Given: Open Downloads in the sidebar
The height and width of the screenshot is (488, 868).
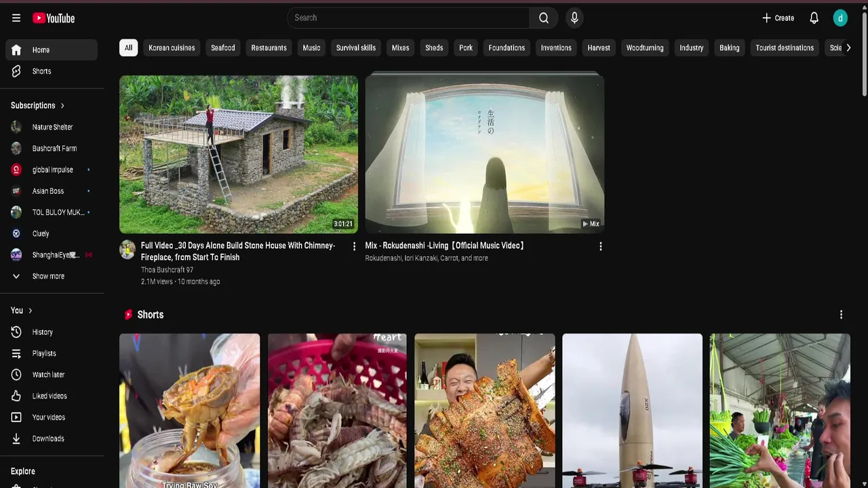Looking at the screenshot, I should [52, 439].
